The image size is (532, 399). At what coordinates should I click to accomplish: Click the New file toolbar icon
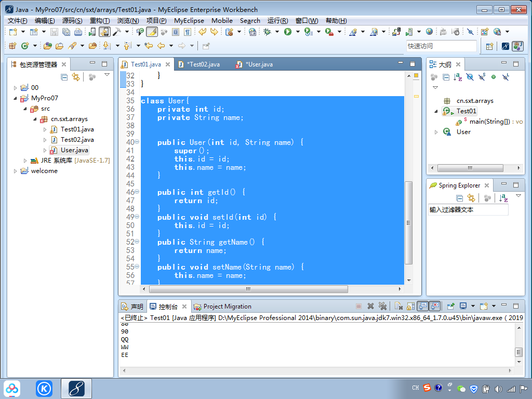(13, 32)
